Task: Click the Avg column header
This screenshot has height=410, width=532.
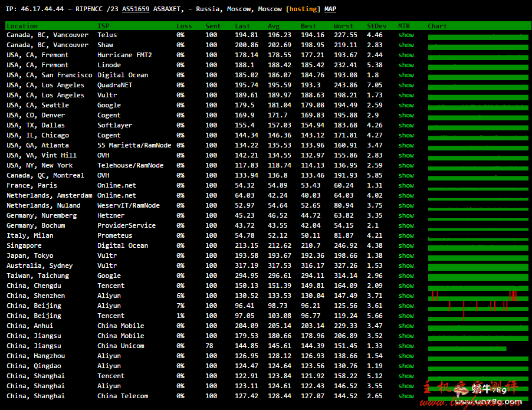Action: coord(274,26)
